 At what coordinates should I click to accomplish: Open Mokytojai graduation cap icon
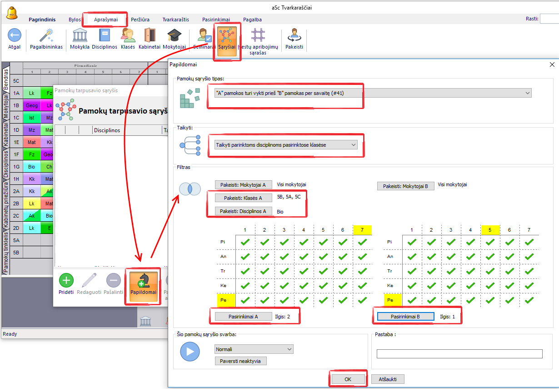(x=174, y=35)
